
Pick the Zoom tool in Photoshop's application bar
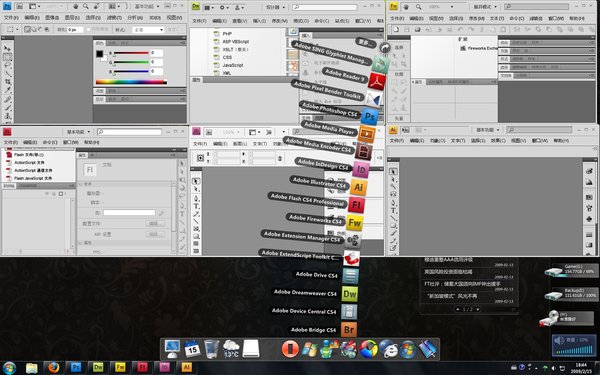click(x=86, y=6)
